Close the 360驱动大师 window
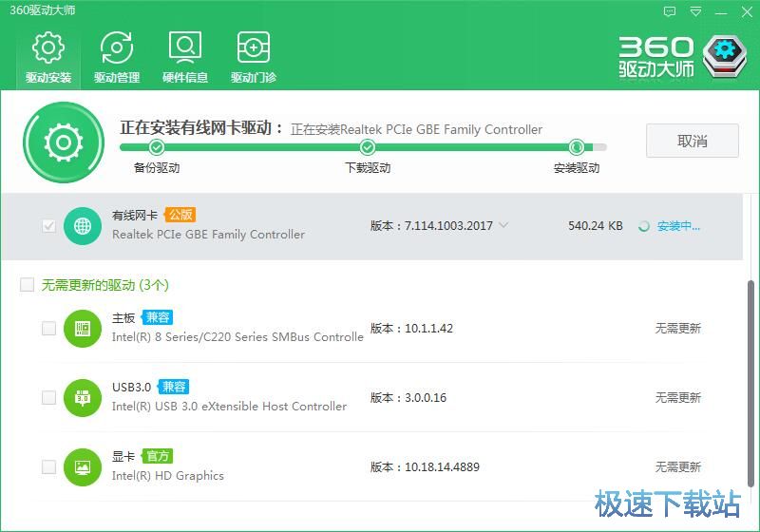Image resolution: width=760 pixels, height=532 pixels. 747,11
